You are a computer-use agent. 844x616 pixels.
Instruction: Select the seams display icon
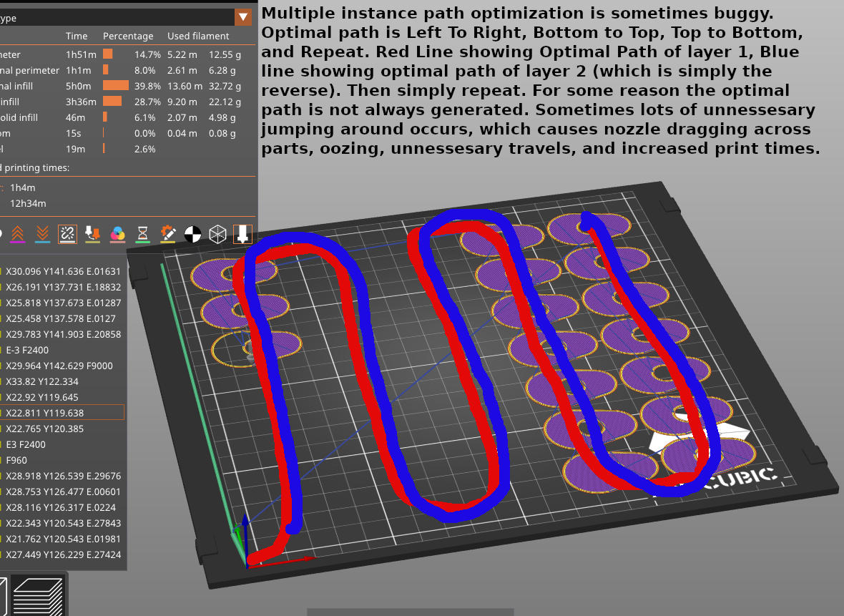tap(67, 233)
